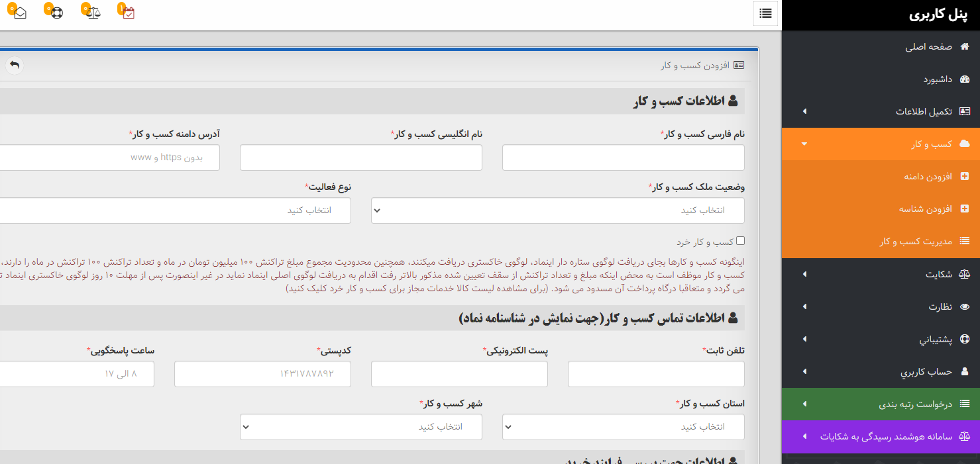
Task: Click the scale icon beside شکایت
Action: coord(964,274)
